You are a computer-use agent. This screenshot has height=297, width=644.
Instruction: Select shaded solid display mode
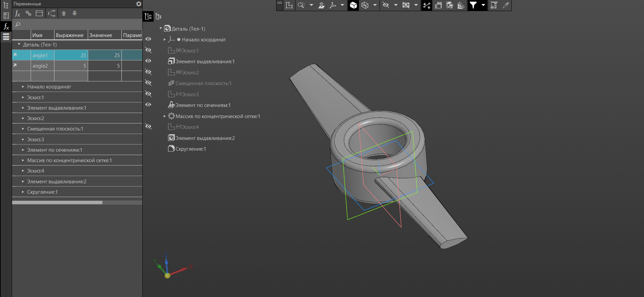point(353,5)
